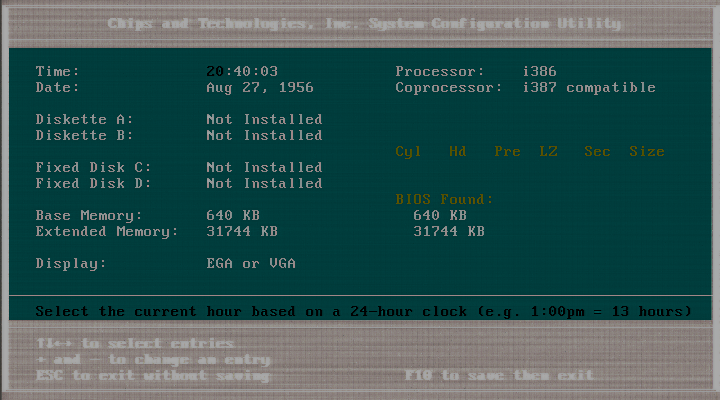Click the i386 processor value

[540, 71]
